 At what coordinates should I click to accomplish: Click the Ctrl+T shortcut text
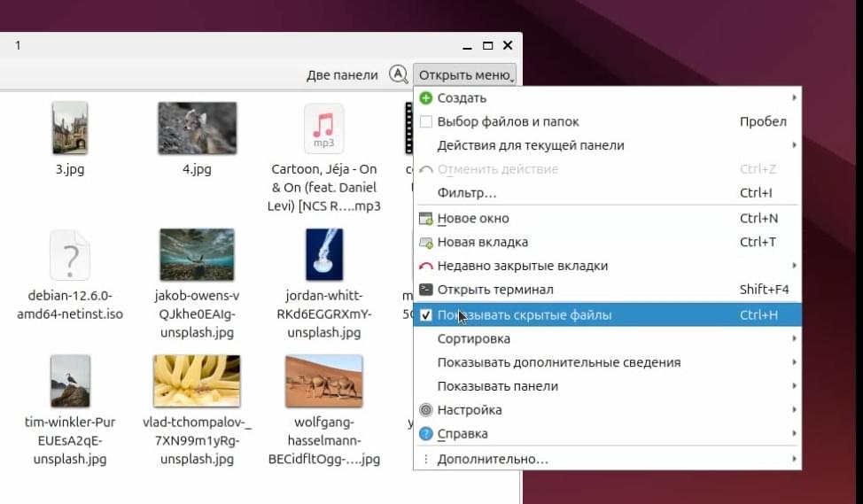pos(758,242)
